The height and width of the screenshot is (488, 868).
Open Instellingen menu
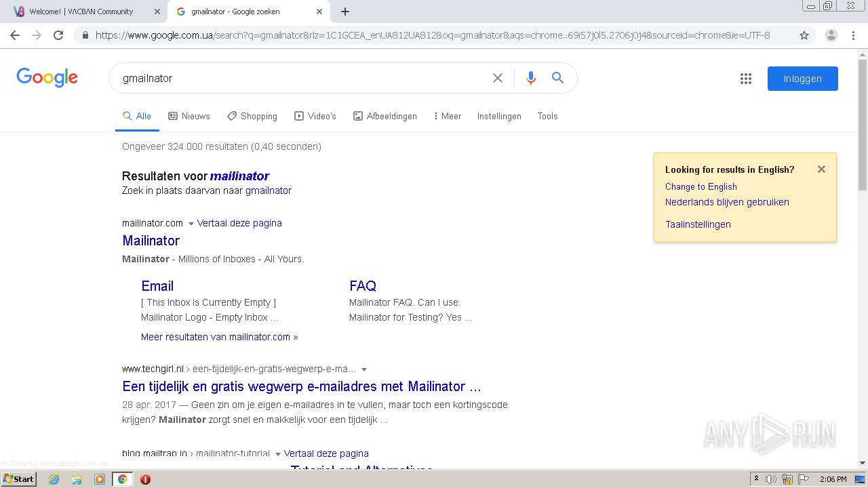click(x=499, y=116)
